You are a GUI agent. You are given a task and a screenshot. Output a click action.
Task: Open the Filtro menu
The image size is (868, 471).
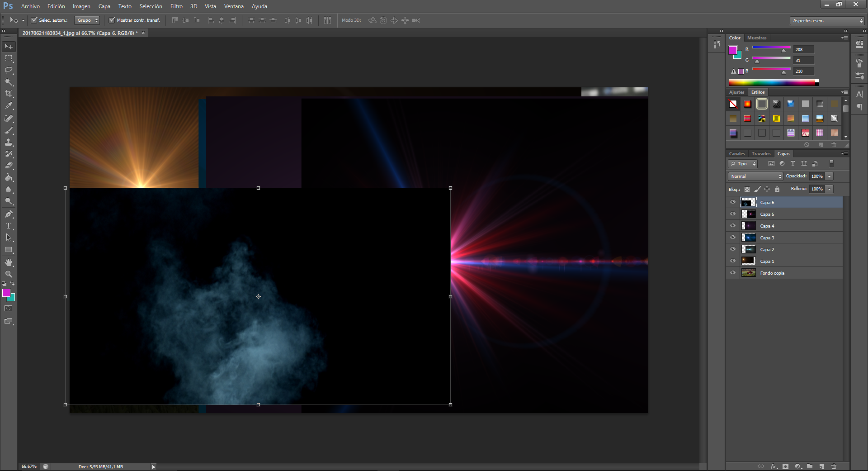pyautogui.click(x=176, y=6)
